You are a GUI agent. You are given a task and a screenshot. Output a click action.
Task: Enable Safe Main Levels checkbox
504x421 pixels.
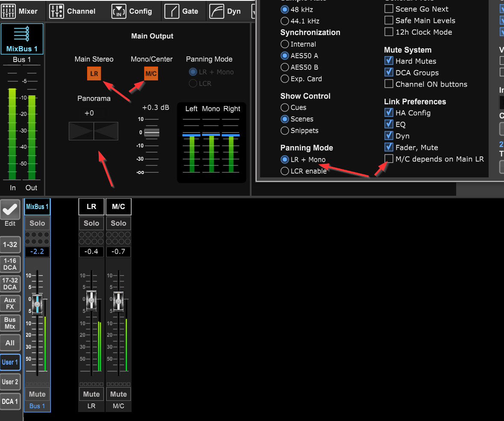coord(389,21)
